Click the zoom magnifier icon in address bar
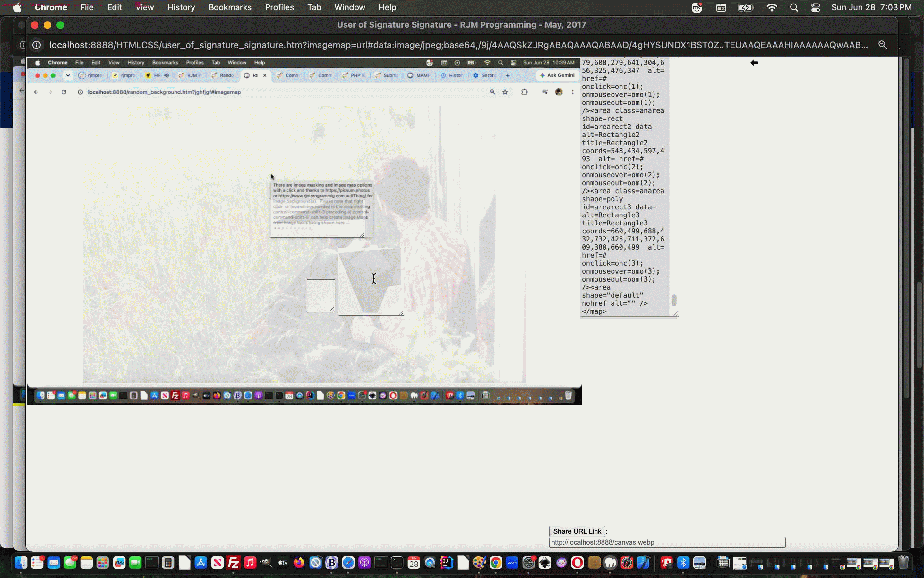 (x=882, y=45)
